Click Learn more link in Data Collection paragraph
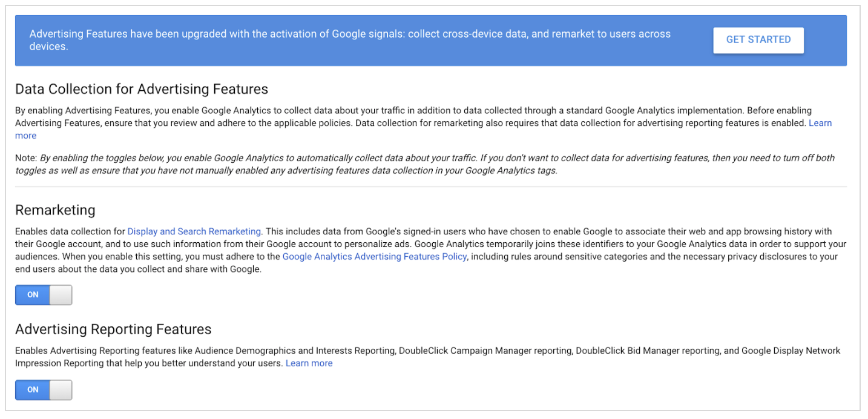 (820, 123)
